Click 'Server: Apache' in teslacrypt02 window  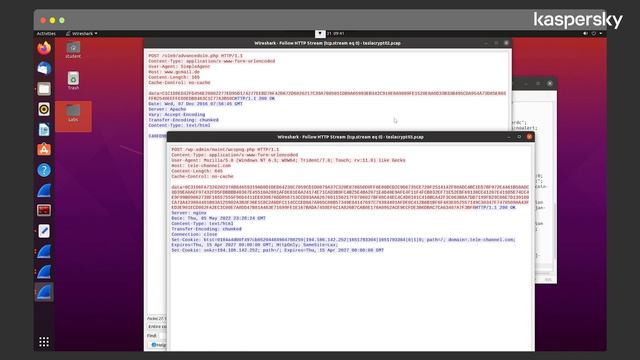click(167, 109)
